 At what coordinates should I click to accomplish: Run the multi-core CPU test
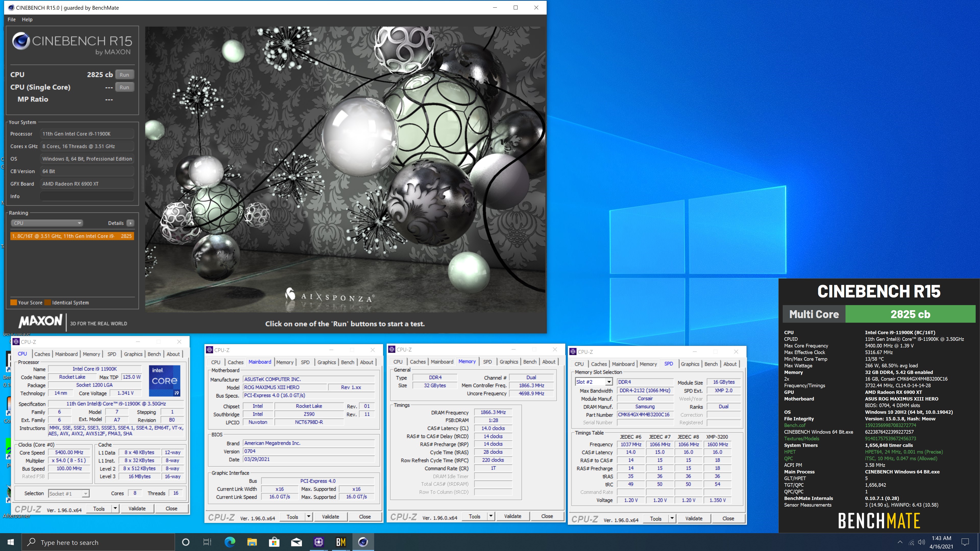point(124,74)
